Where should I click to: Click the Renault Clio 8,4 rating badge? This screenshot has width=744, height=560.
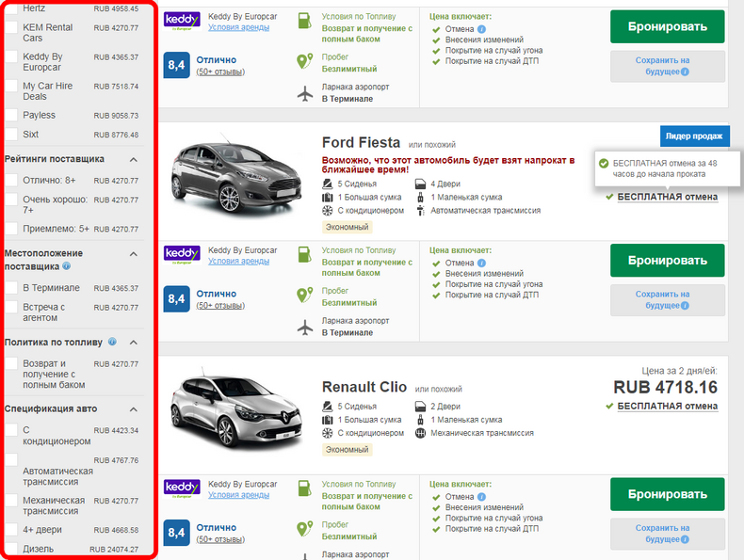(176, 533)
